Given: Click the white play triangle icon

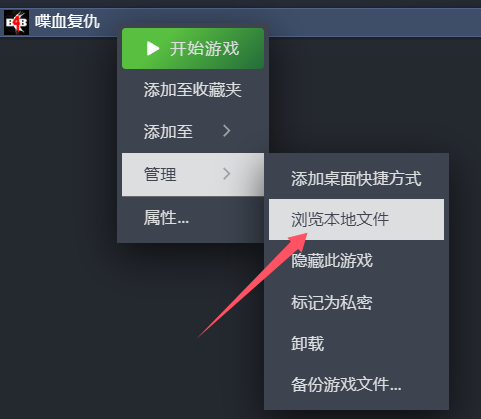Looking at the screenshot, I should (153, 49).
